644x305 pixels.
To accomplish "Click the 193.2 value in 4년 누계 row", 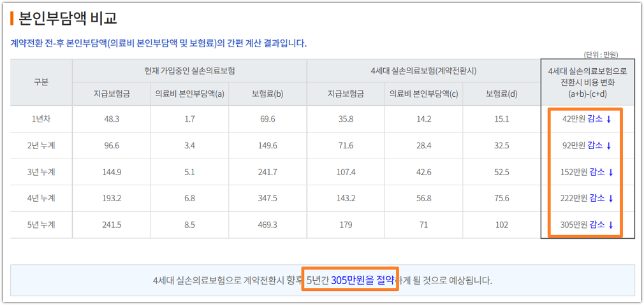I will [112, 199].
